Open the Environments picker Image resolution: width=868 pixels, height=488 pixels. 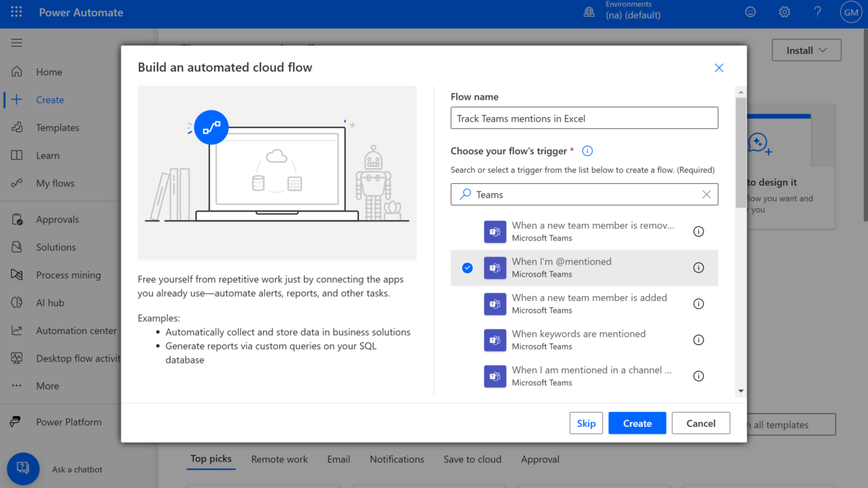623,12
